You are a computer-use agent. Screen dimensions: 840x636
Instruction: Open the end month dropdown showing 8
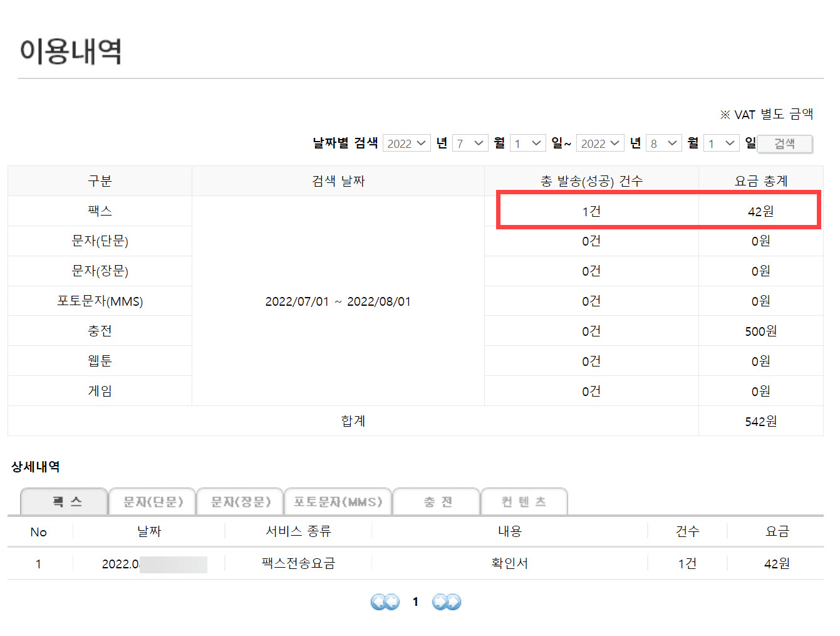663,143
